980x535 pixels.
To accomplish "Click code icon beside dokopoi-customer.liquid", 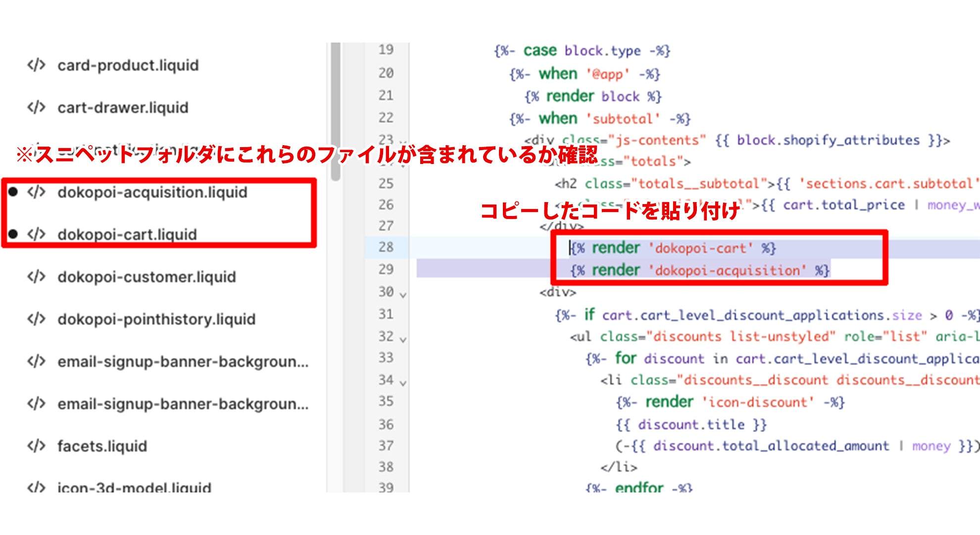I will [36, 276].
